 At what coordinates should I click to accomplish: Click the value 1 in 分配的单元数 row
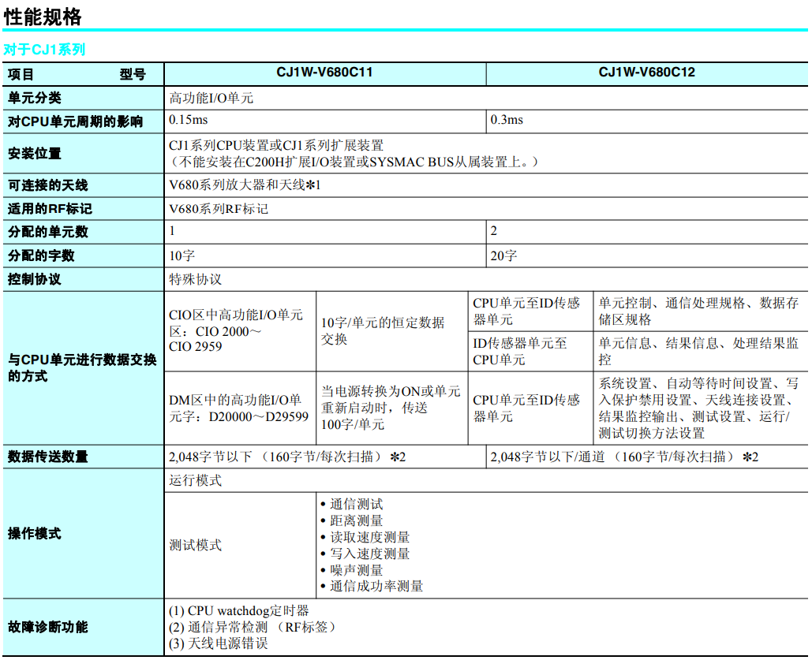[172, 230]
